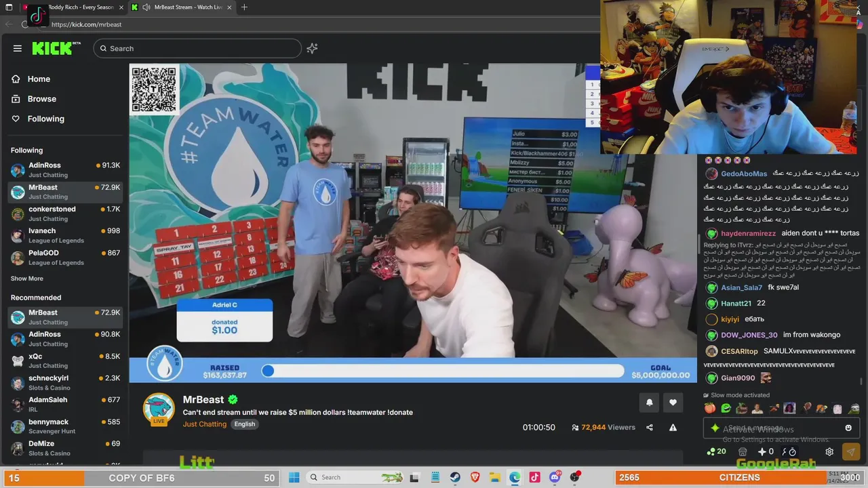The image size is (868, 488).
Task: Expand Show More under Following
Action: pyautogui.click(x=27, y=279)
